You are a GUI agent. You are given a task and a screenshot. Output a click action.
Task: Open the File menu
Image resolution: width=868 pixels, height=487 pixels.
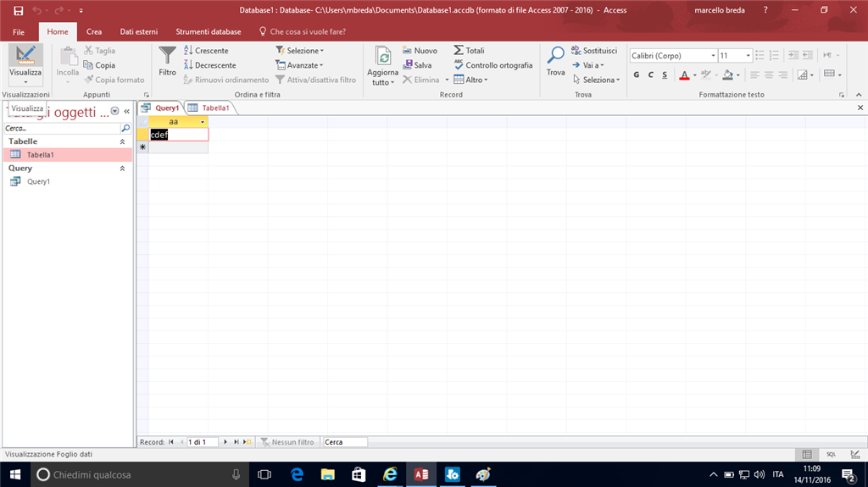[x=19, y=31]
